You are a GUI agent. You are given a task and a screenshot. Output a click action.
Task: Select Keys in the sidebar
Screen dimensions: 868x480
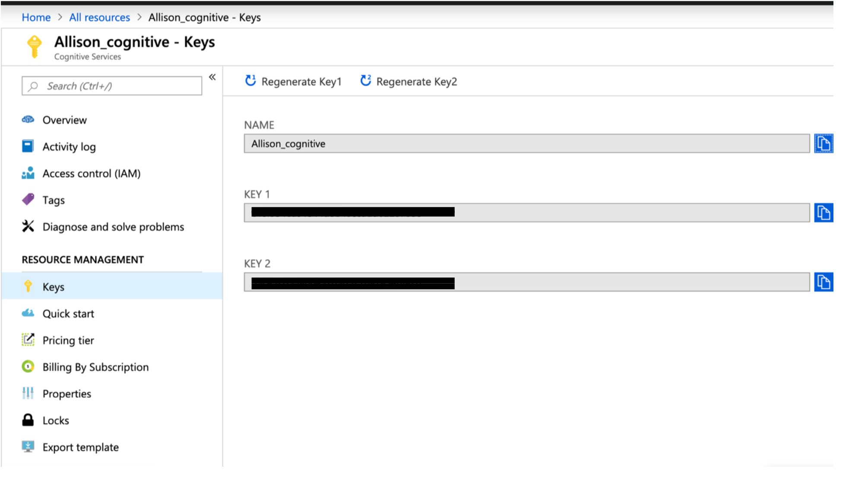112,287
